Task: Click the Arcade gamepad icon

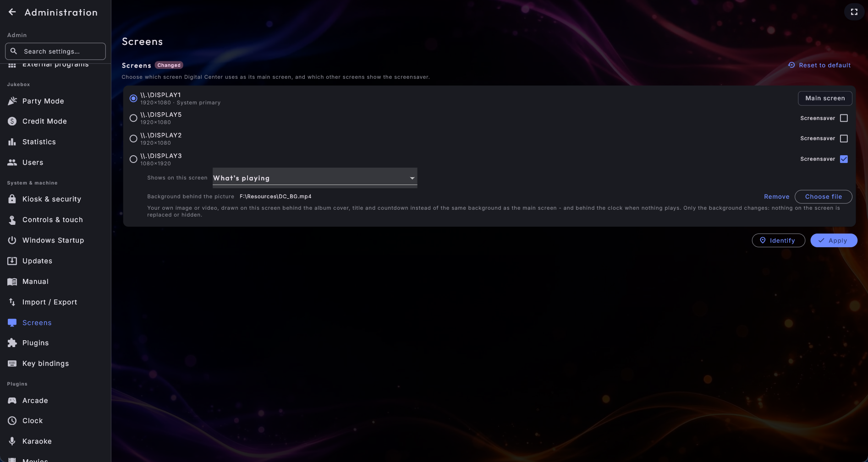Action: 12,401
